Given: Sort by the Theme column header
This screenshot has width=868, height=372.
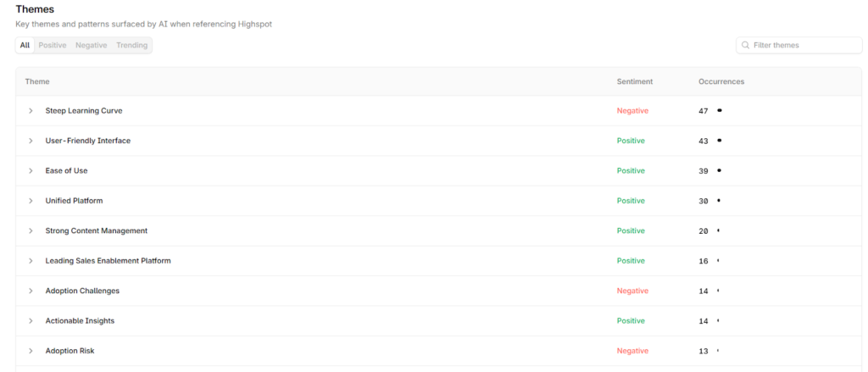Looking at the screenshot, I should (37, 81).
